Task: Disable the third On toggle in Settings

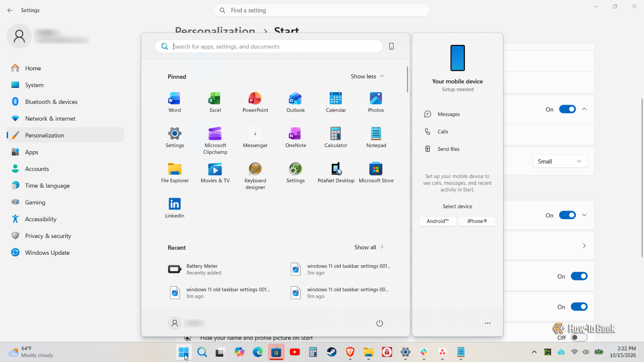Action: tap(579, 276)
